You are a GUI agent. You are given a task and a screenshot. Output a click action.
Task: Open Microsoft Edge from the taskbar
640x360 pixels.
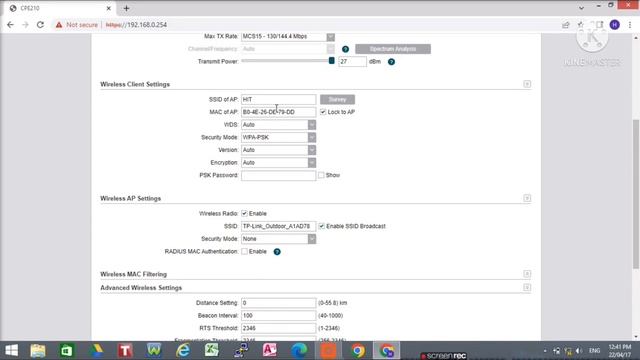(299, 351)
